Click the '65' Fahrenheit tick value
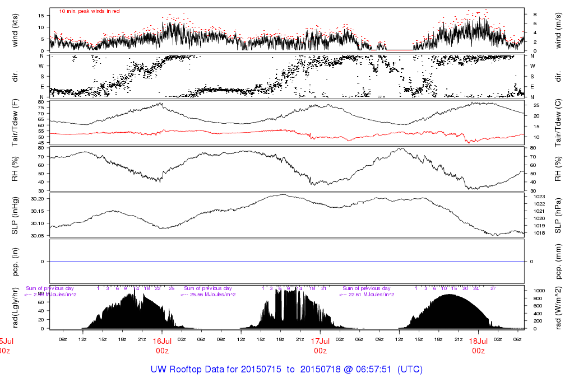Screen dimensions: 574x392 pyautogui.click(x=40, y=119)
